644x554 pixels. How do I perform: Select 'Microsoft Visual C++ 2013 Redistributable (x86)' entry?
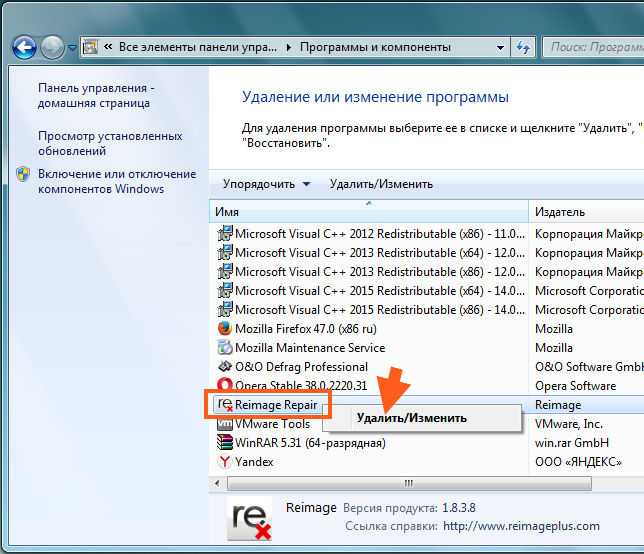point(380,271)
